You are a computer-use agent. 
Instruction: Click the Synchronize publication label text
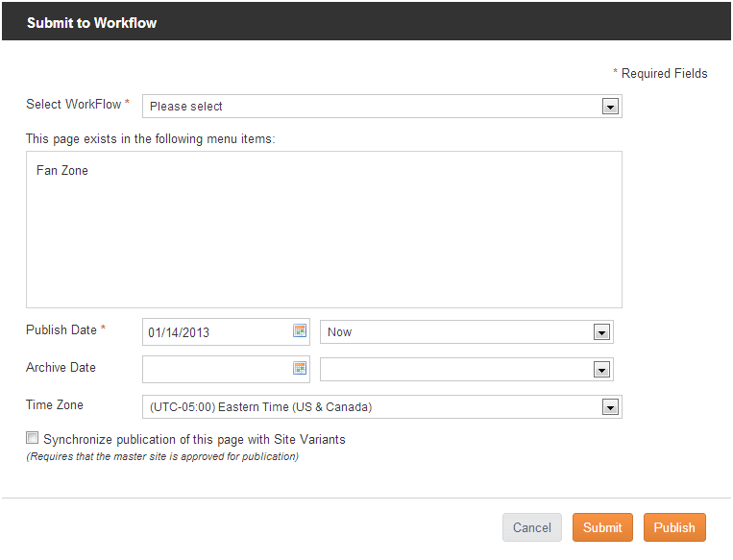point(194,439)
